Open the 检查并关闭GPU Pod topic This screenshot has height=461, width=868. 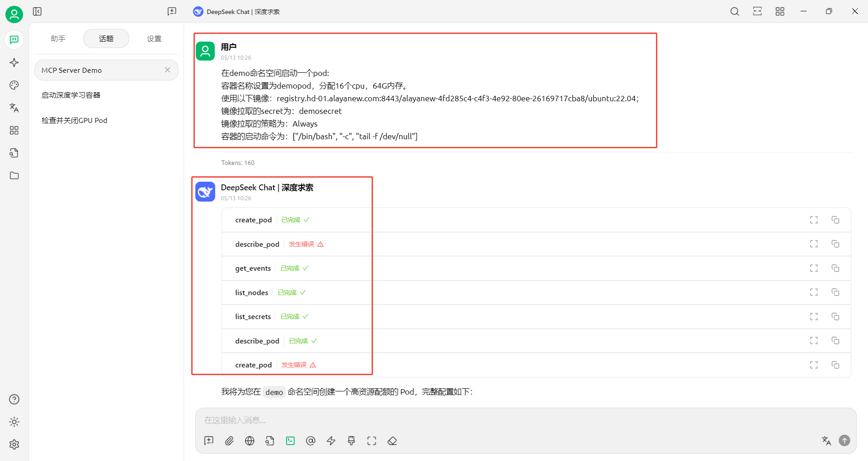pyautogui.click(x=75, y=120)
